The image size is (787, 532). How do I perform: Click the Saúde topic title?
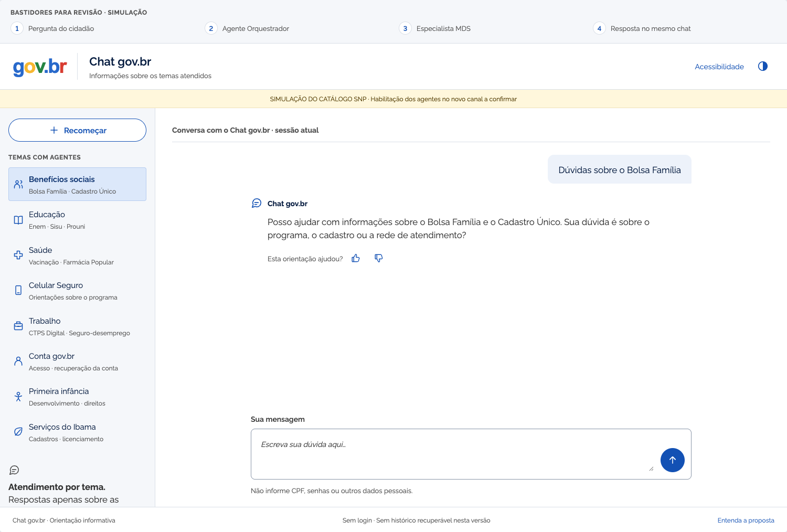pos(40,250)
